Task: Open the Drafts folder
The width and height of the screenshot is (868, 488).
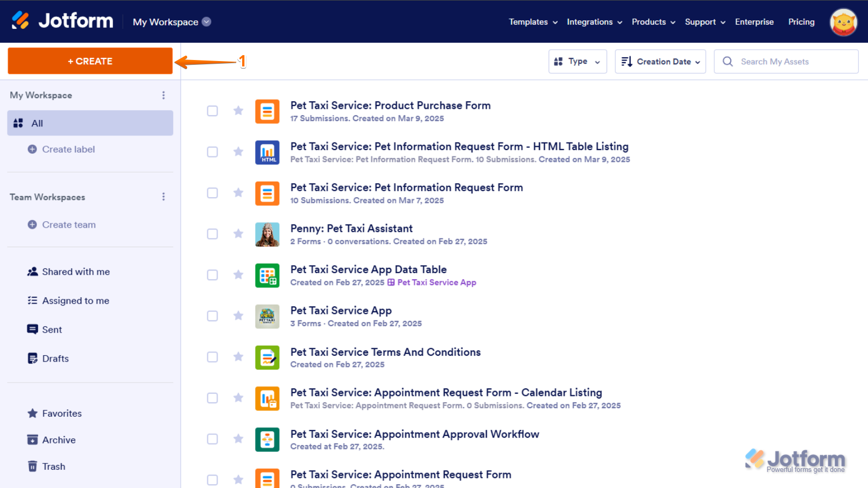Action: [48, 358]
